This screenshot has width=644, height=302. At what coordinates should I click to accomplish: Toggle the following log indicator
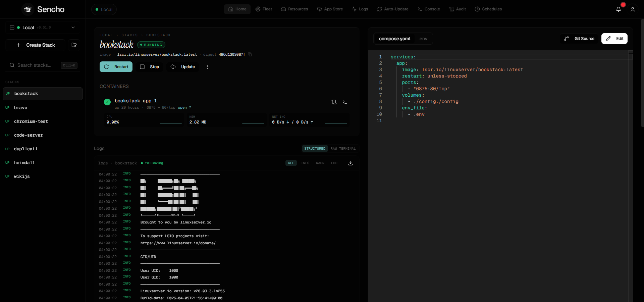tap(152, 163)
